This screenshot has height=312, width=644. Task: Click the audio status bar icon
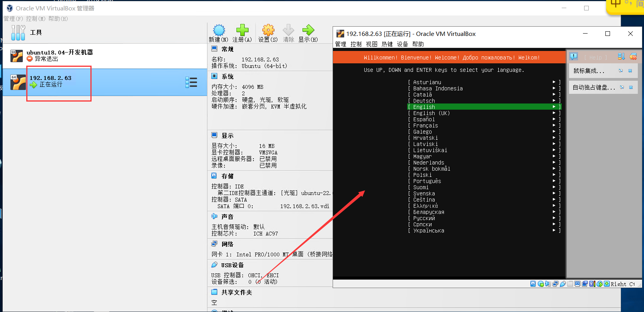coord(548,284)
